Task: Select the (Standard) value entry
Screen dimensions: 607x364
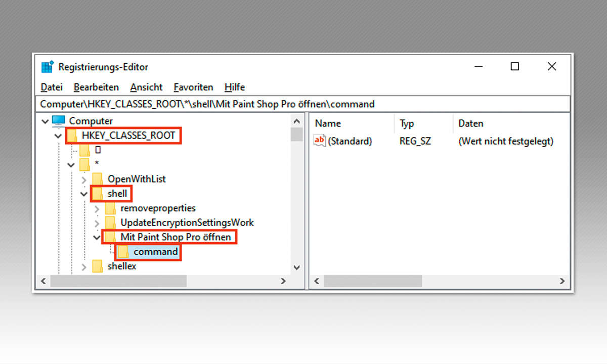Action: click(x=350, y=142)
